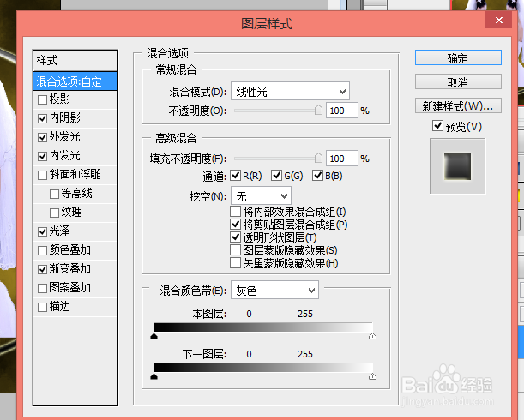Select 混合选项:自定 in the styles list
This screenshot has height=420, width=524.
(75, 81)
